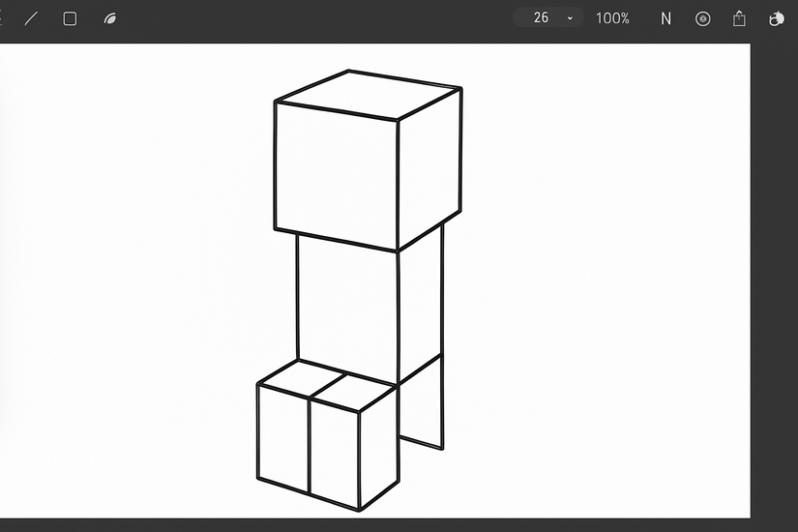Choose the leaf-shaped smudge tool
798x532 pixels.
coord(110,18)
